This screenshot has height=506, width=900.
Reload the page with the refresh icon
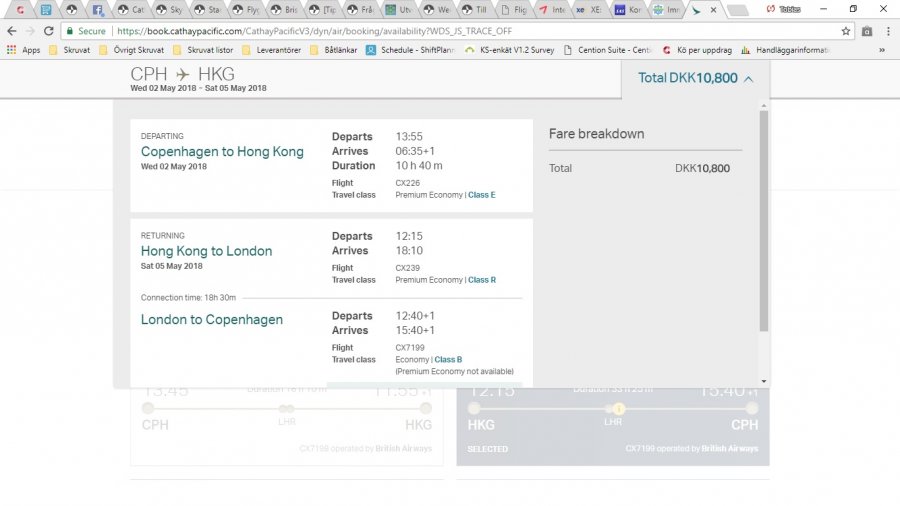[x=48, y=31]
